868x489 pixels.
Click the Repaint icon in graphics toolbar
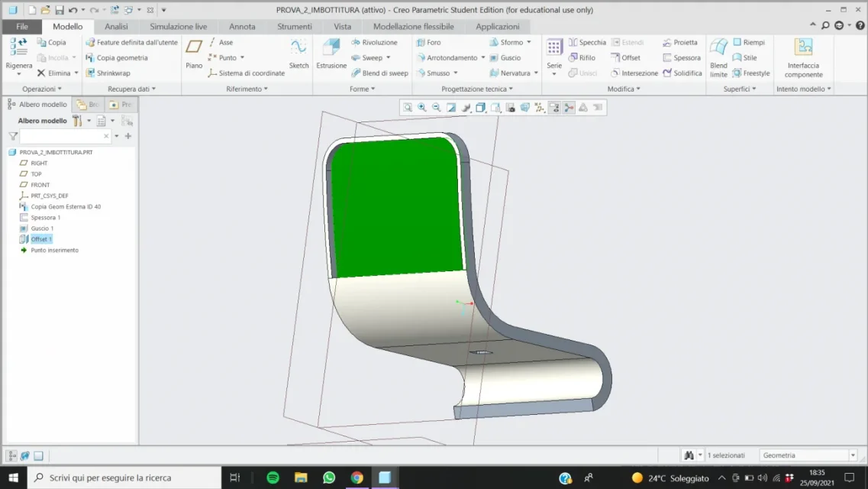coord(451,108)
